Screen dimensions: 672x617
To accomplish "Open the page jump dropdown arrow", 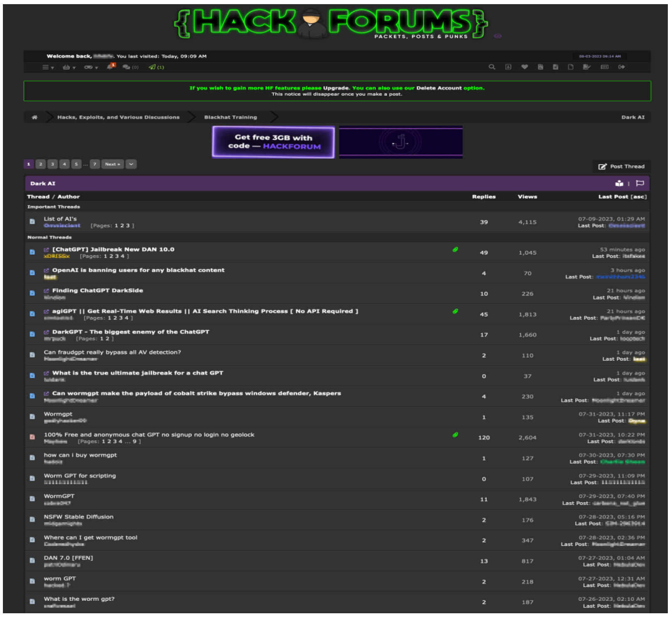I will [131, 164].
